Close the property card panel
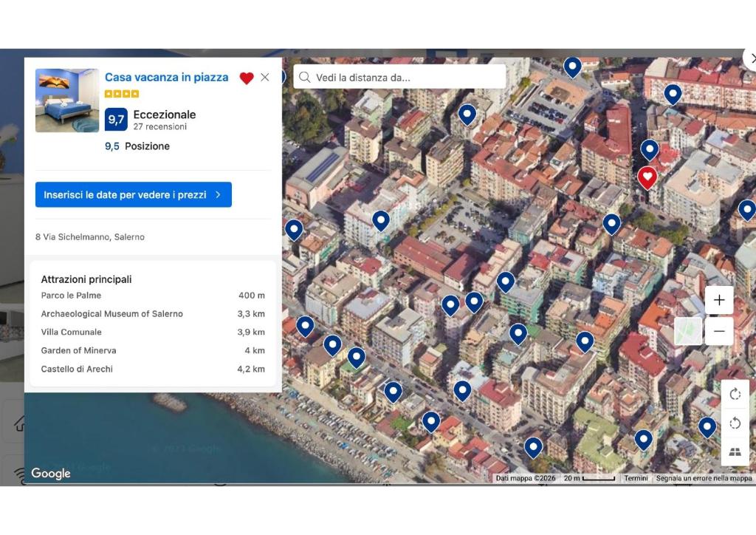756x535 pixels. [265, 77]
